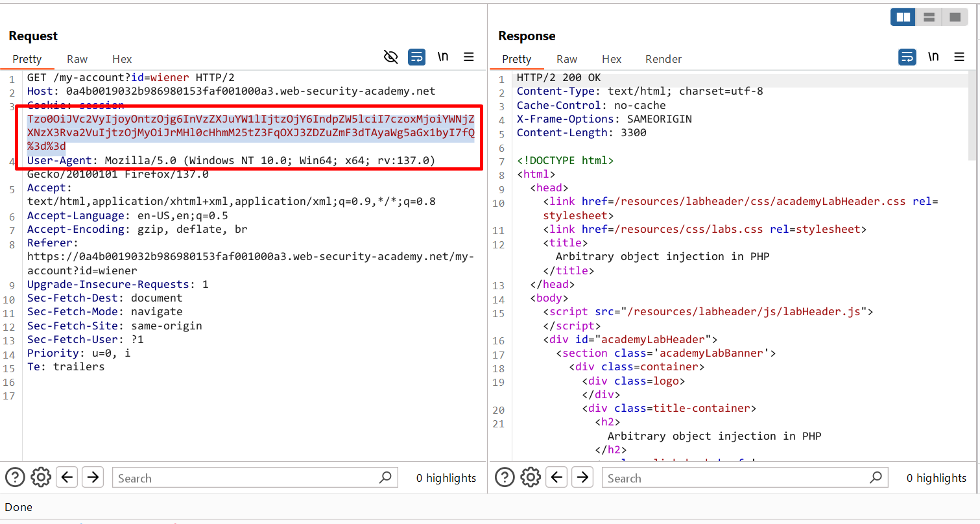
Task: Select side-by-side layout icon
Action: pos(903,18)
